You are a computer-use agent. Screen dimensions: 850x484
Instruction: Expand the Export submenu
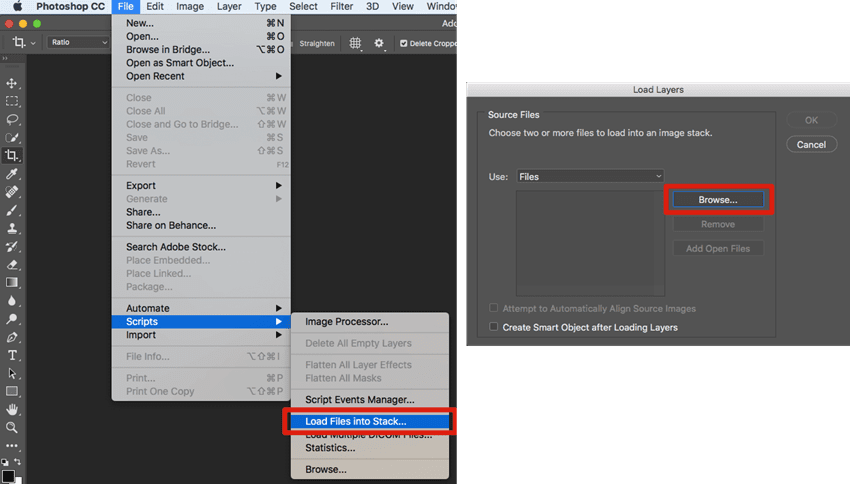point(201,185)
